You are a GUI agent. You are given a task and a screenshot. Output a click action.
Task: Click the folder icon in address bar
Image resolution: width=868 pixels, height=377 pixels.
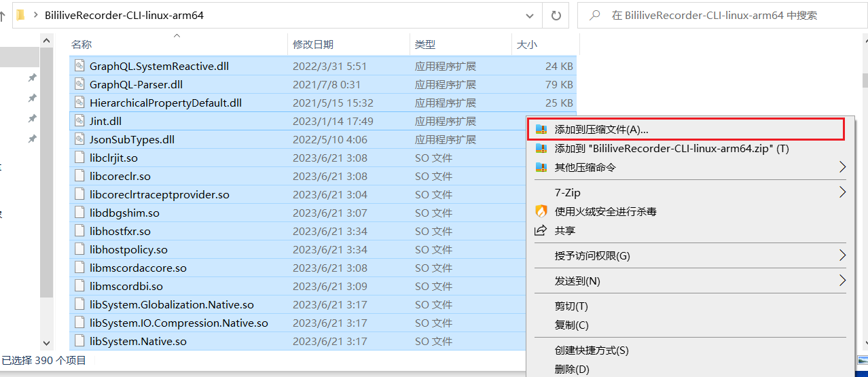(21, 15)
